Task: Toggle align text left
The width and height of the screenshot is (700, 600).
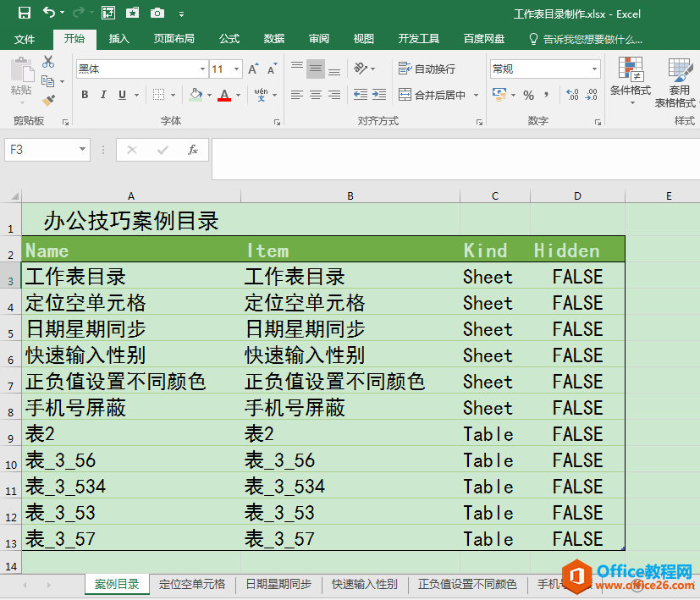Action: (x=297, y=95)
